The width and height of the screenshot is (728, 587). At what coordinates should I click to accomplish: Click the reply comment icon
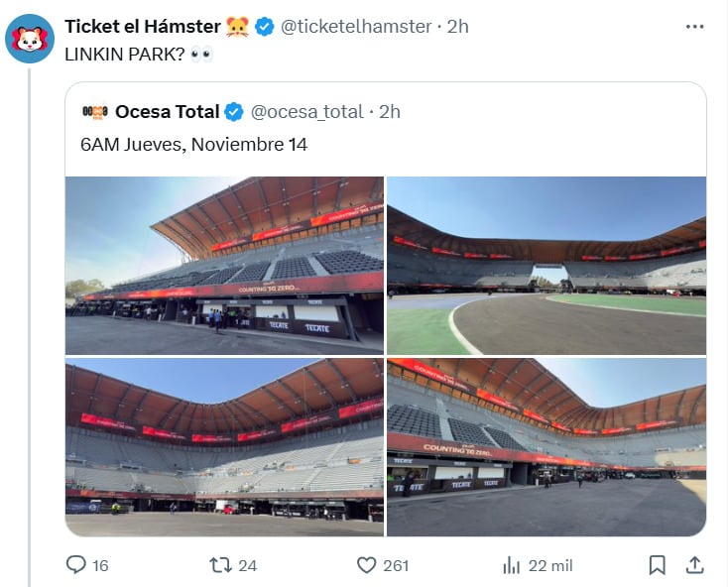(76, 565)
